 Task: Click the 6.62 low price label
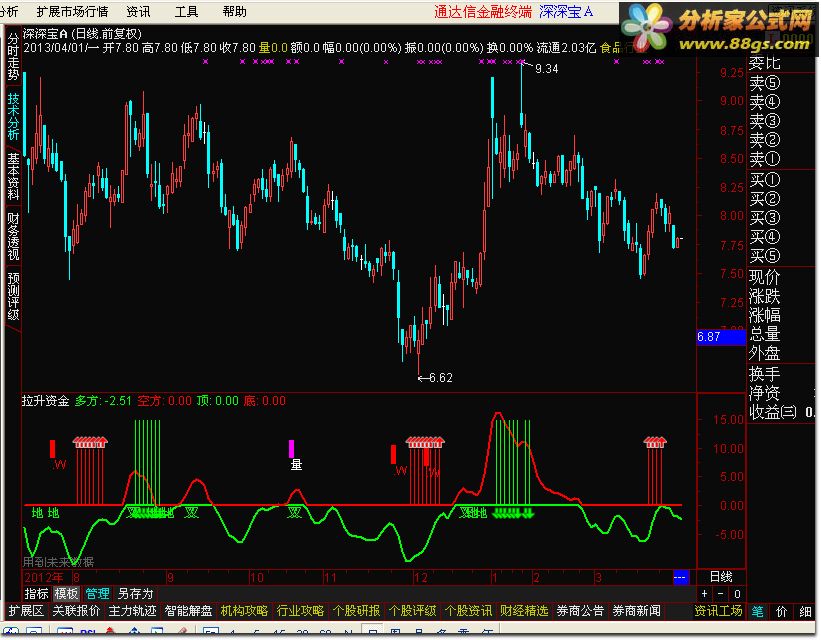click(441, 378)
